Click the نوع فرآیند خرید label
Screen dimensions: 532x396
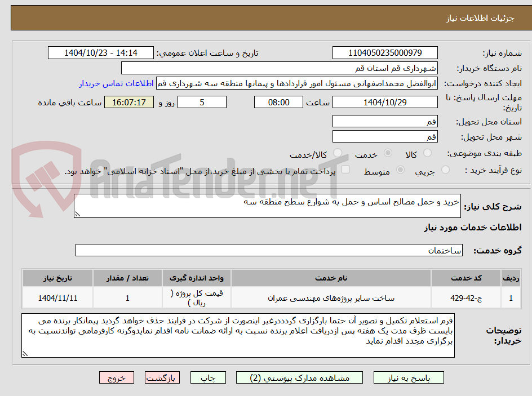coord(493,170)
